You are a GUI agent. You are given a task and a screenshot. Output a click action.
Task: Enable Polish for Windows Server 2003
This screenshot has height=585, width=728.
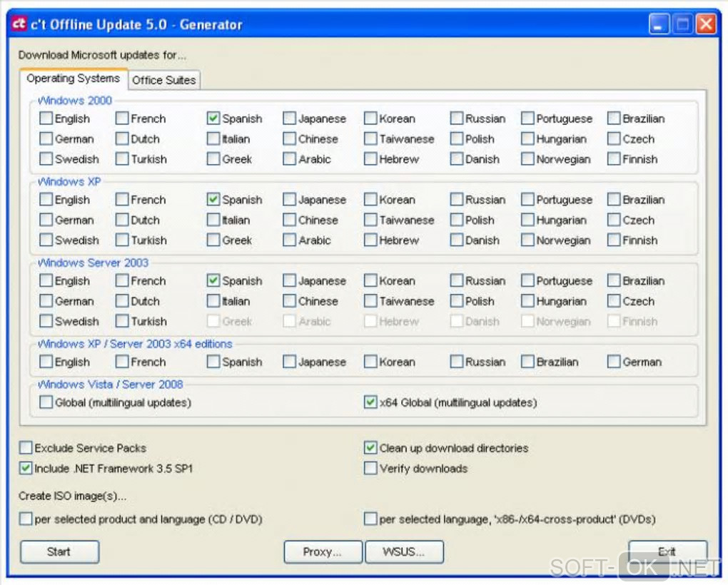click(457, 301)
